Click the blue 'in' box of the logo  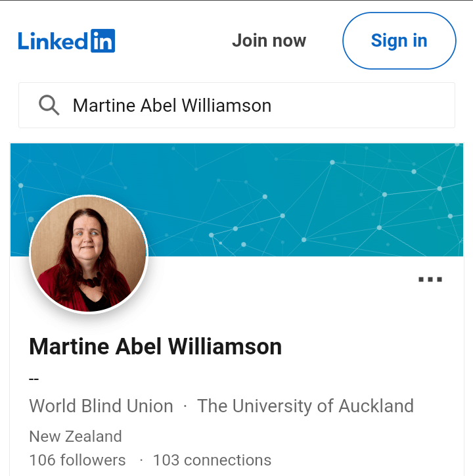coord(102,41)
